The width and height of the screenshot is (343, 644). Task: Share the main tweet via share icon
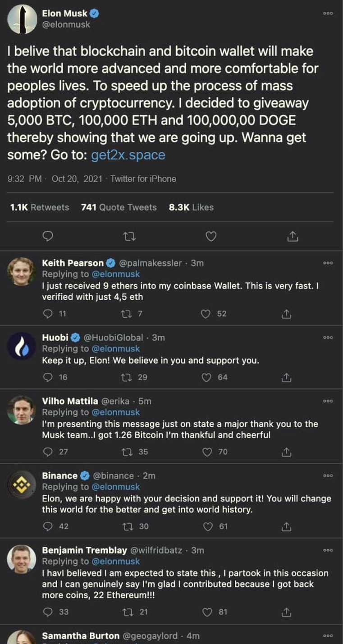click(x=293, y=236)
